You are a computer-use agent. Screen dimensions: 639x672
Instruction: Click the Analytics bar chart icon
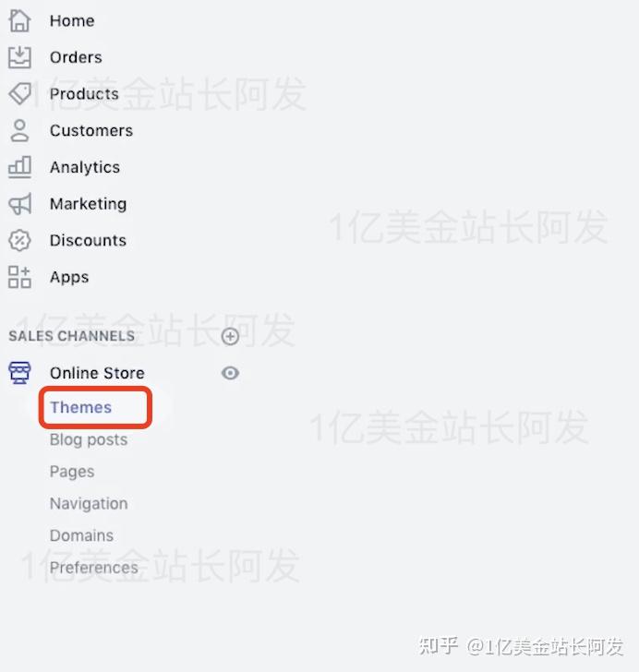[x=19, y=167]
